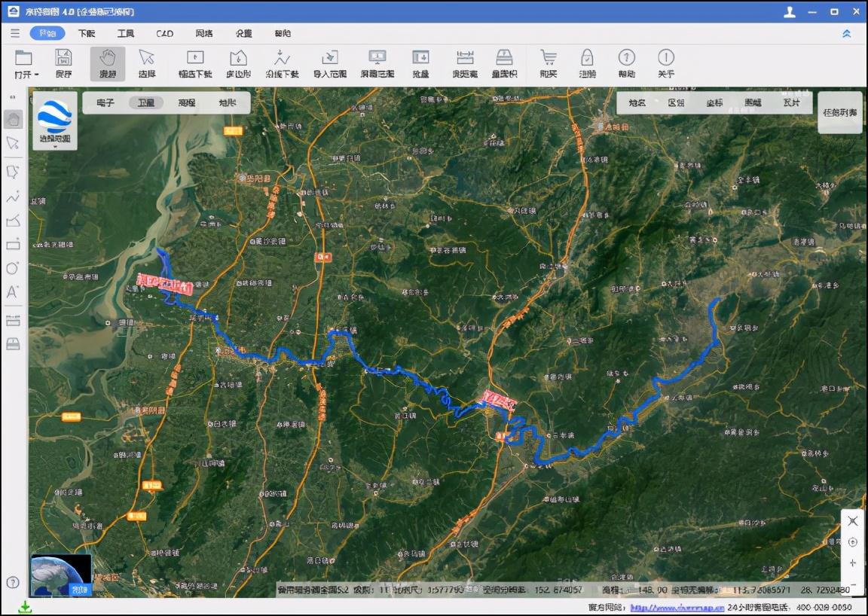Click the globe overview thumbnail
Viewport: 868px width, 616px height.
pyautogui.click(x=61, y=575)
